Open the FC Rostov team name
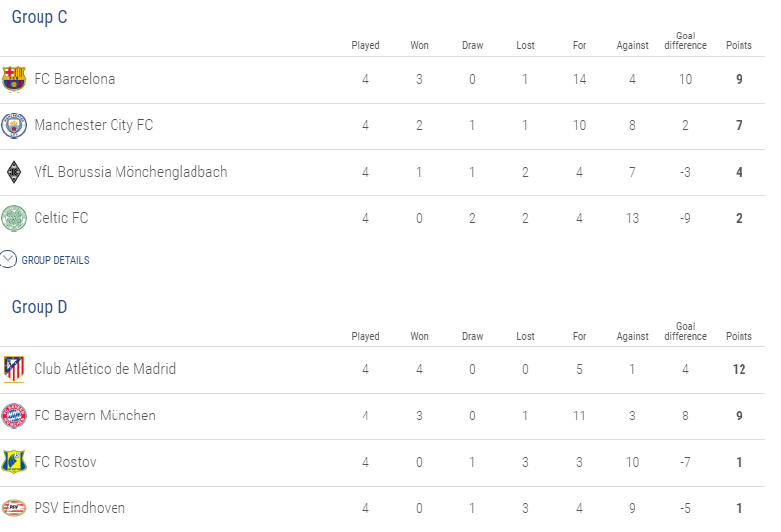This screenshot has width=781, height=532. point(65,462)
